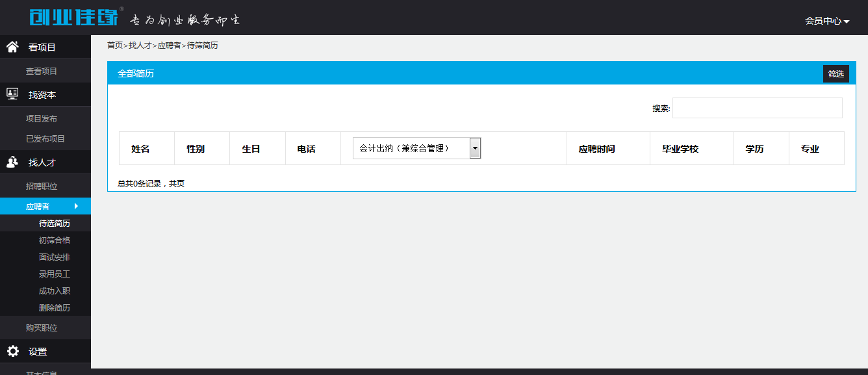Go to 项目发布 in the sidebar

[42, 119]
